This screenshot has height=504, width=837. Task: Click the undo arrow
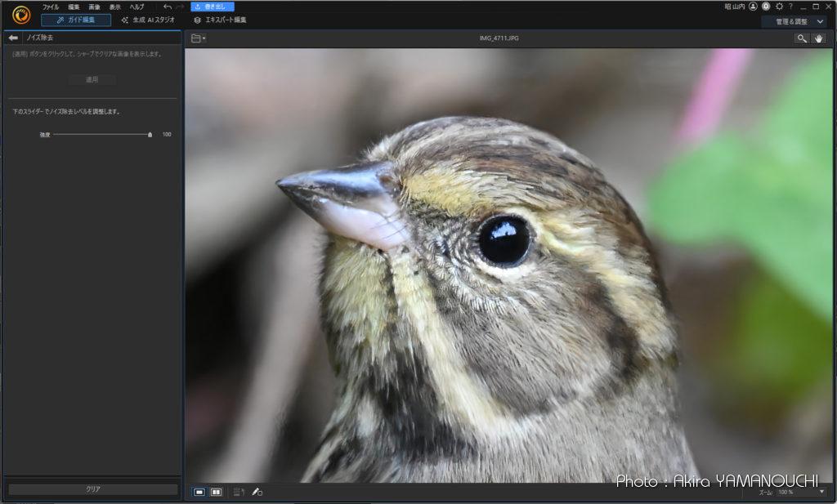point(167,7)
